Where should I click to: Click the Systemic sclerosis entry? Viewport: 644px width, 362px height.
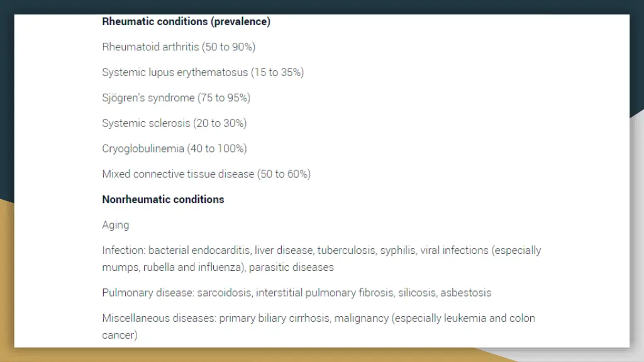[174, 124]
